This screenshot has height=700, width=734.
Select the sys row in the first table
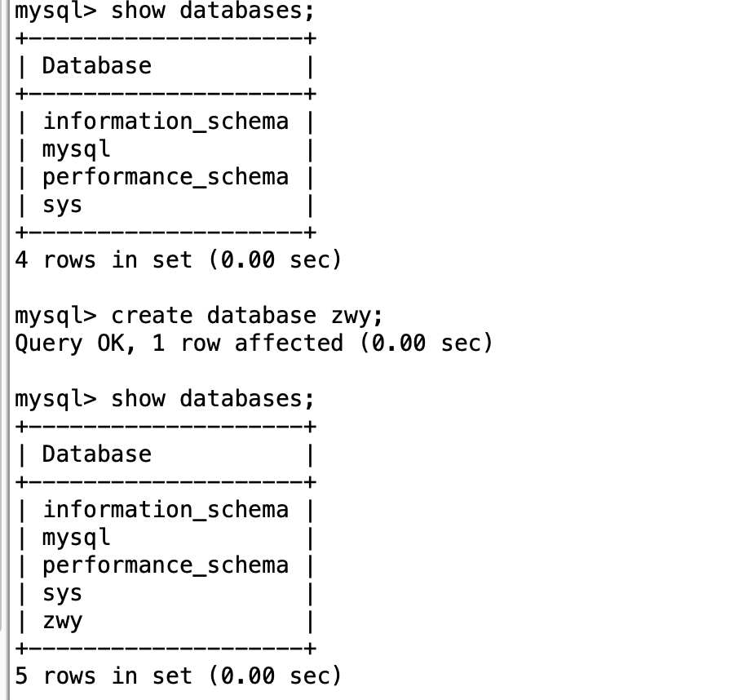coord(63,205)
